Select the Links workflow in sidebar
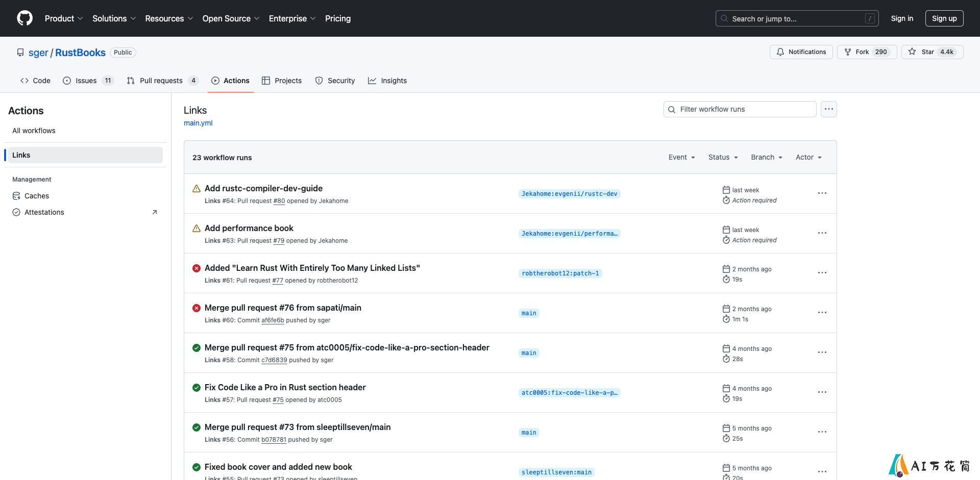 pyautogui.click(x=85, y=155)
